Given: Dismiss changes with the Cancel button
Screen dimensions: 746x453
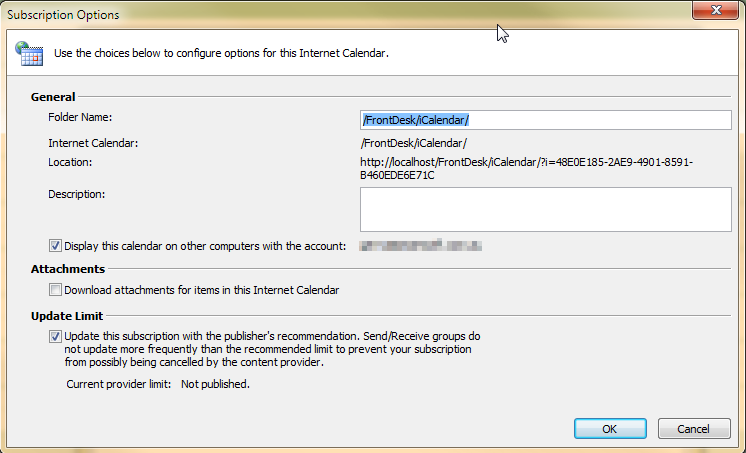Looking at the screenshot, I should click(694, 429).
